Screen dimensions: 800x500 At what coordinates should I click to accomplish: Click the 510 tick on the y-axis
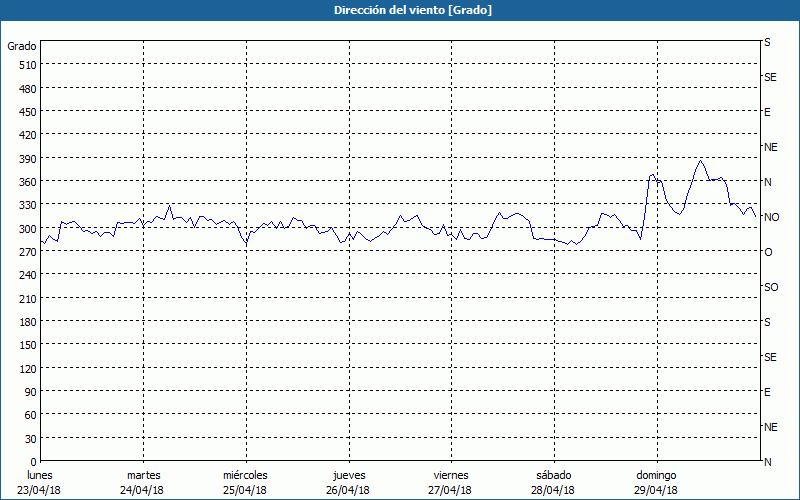point(26,64)
